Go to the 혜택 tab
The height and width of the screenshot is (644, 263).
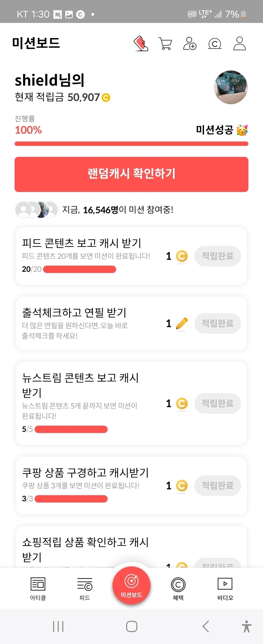tap(178, 588)
